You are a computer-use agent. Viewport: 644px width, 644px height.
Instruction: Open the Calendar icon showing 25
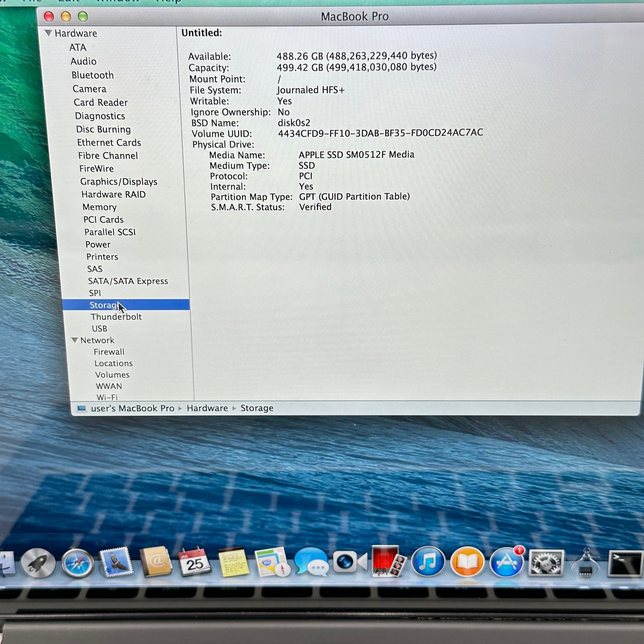[x=194, y=561]
